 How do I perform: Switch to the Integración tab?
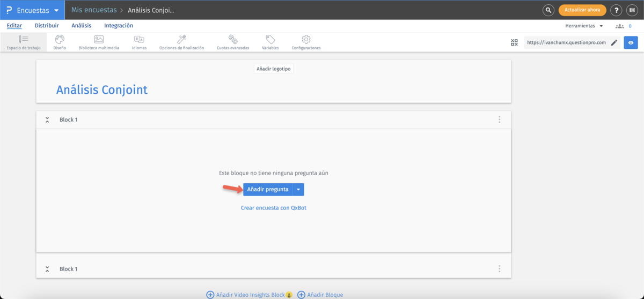click(119, 26)
